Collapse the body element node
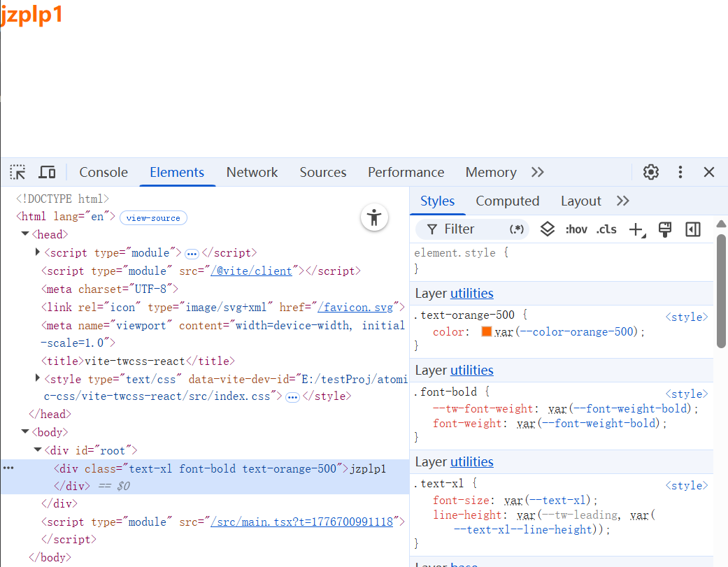The image size is (728, 567). pos(25,431)
